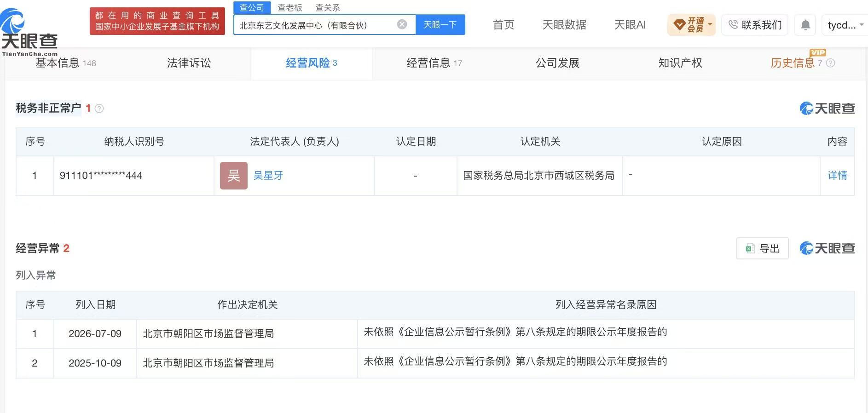The image size is (868, 413).
Task: Click 吴 avatar of the legal representative
Action: [x=234, y=175]
